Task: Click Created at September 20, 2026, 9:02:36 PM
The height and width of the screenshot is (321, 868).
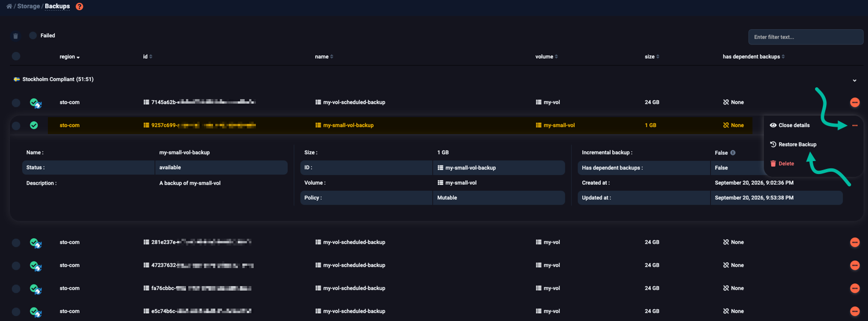Action: [x=754, y=183]
